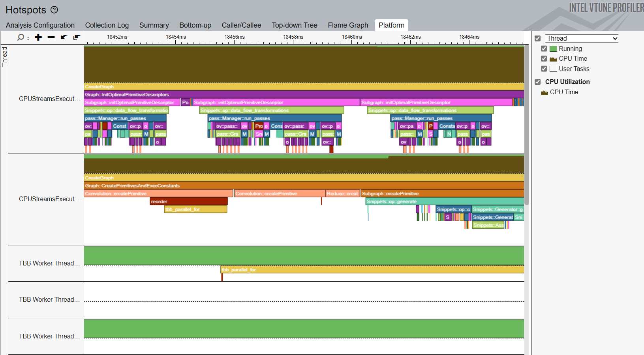This screenshot has width=644, height=355.
Task: Toggle the User Tasks checkbox
Action: [x=544, y=69]
